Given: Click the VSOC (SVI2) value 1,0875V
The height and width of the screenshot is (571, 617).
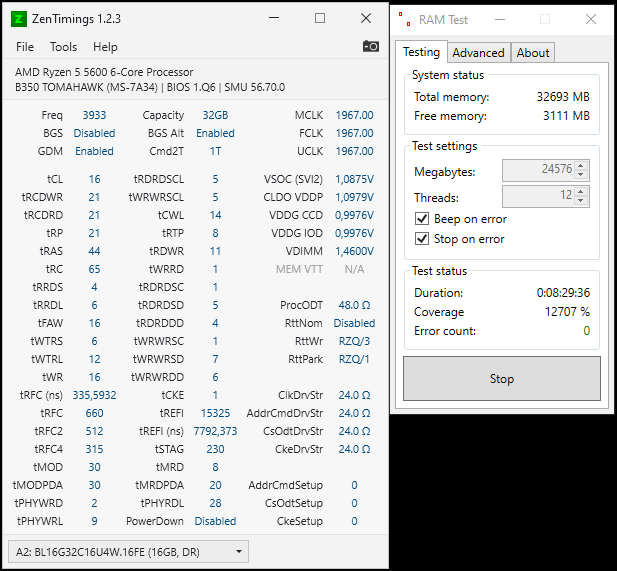Looking at the screenshot, I should 354,179.
